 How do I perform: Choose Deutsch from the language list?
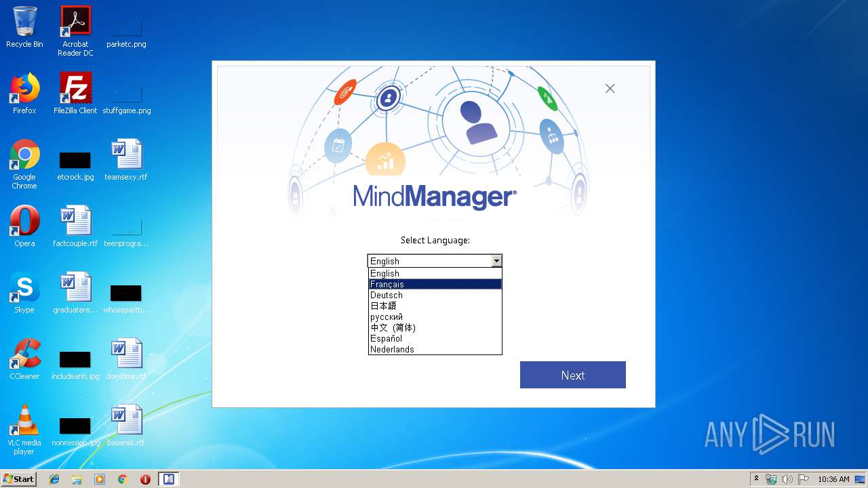pos(435,296)
